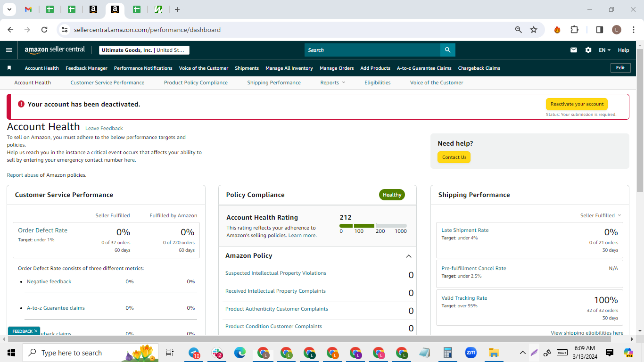Screen dimensions: 644x362
Task: Open Slack from the taskbar
Action: pyautogui.click(x=217, y=353)
